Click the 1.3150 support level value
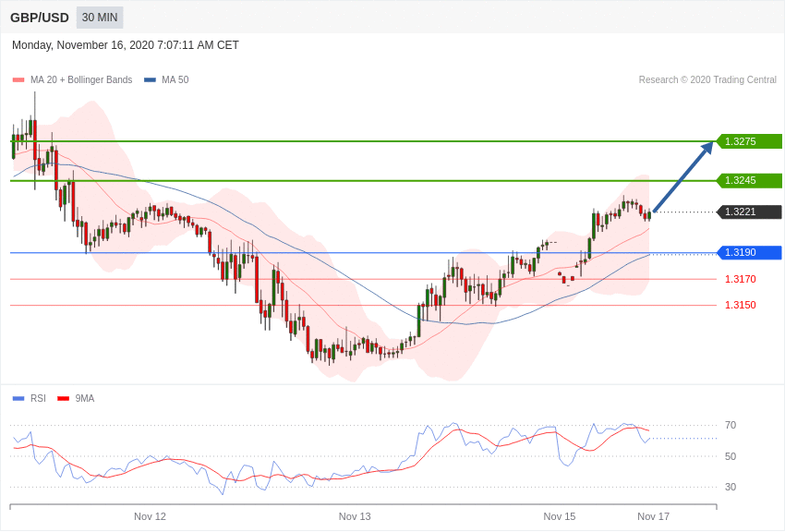785x532 pixels. point(741,306)
